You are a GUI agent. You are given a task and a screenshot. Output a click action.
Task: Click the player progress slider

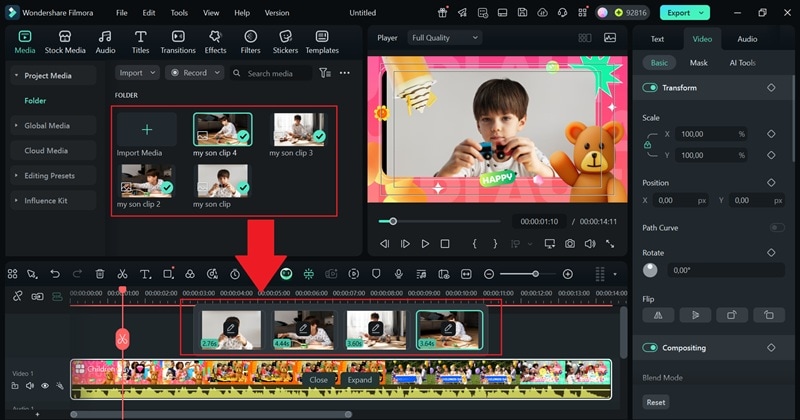point(439,221)
